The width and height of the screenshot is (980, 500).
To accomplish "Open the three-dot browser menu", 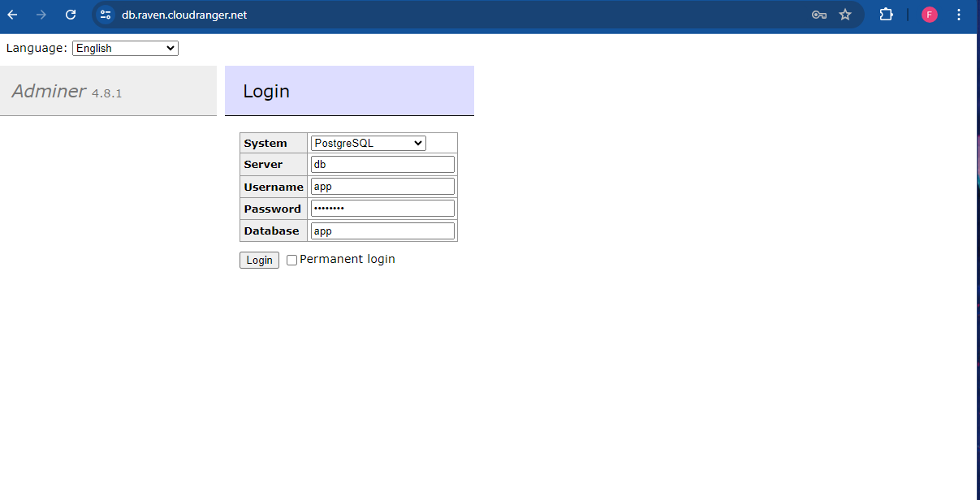I will pyautogui.click(x=959, y=14).
